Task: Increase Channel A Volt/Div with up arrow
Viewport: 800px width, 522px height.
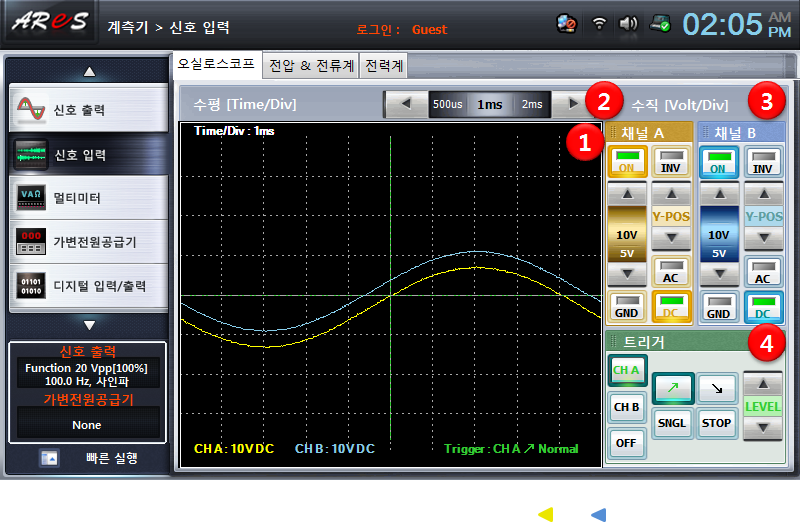Action: coord(627,194)
